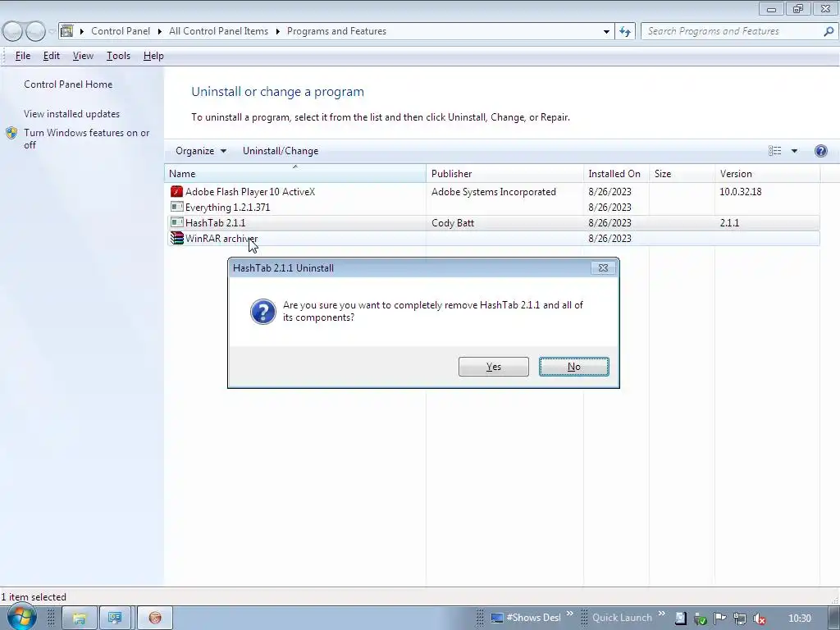Go forward with the Forward button

point(35,31)
